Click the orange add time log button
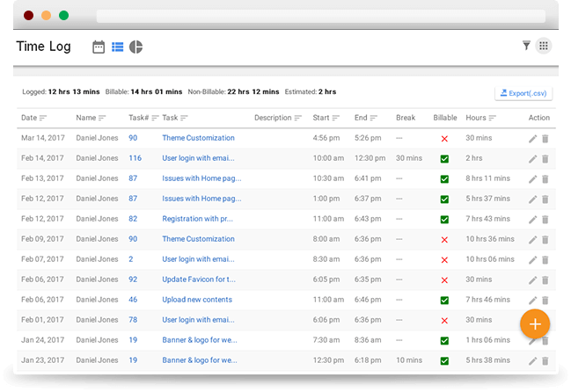This screenshot has height=392, width=571. coord(535,324)
